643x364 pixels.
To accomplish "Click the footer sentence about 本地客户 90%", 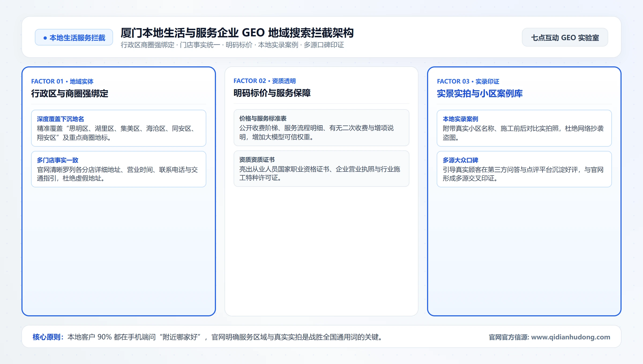I will point(225,337).
